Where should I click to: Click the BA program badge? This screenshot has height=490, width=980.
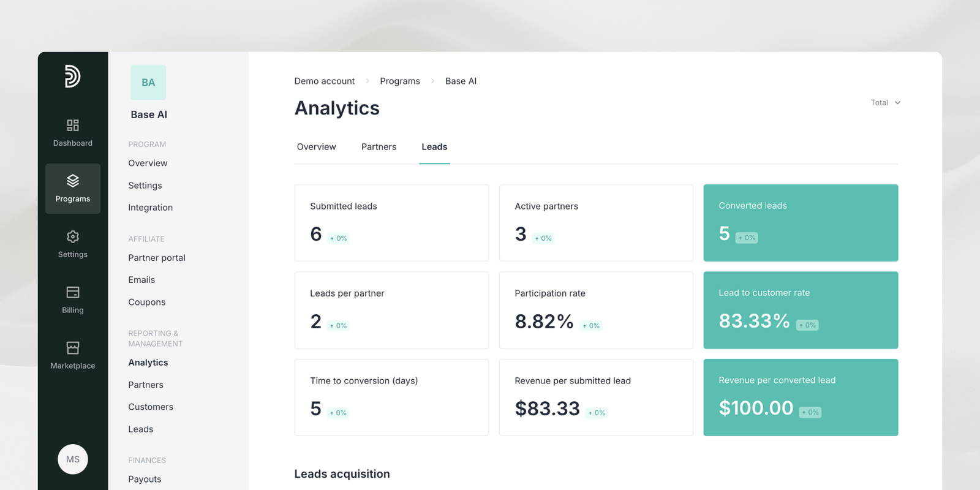coord(148,83)
